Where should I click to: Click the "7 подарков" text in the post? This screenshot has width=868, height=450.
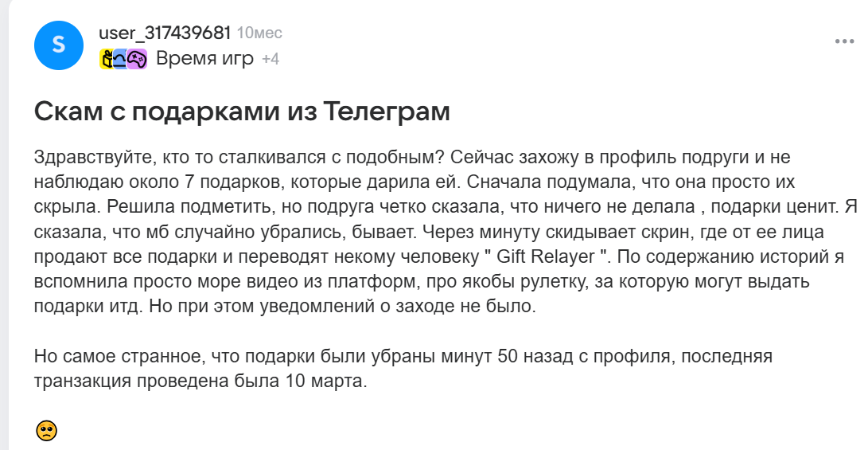pos(240,182)
